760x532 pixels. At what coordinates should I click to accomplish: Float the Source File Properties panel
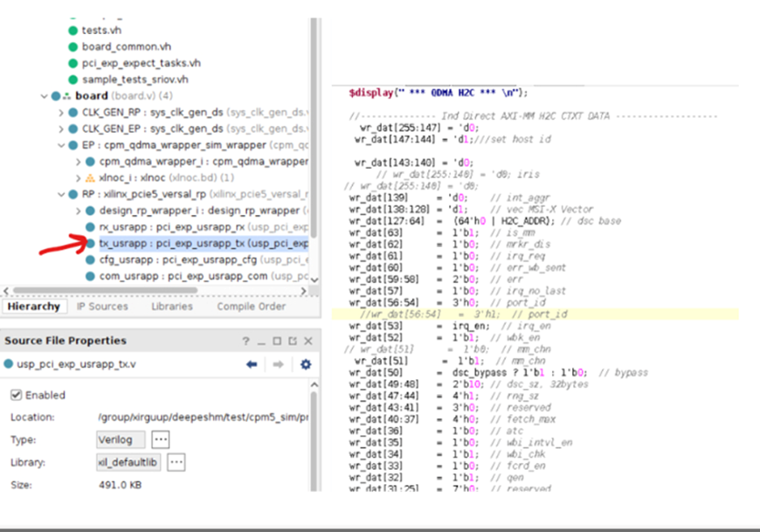[x=293, y=341]
